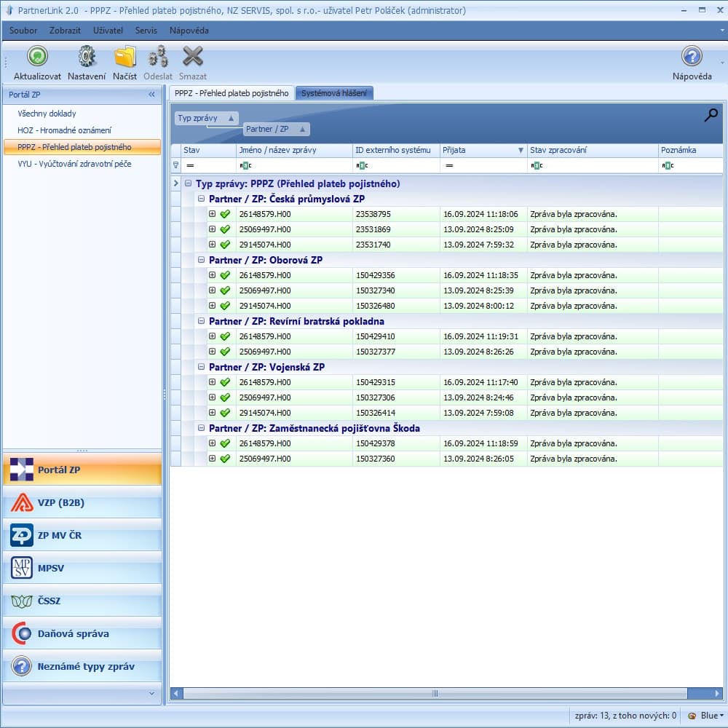Open Nastavení settings gear icon
Viewport: 728px width, 728px height.
pyautogui.click(x=87, y=57)
